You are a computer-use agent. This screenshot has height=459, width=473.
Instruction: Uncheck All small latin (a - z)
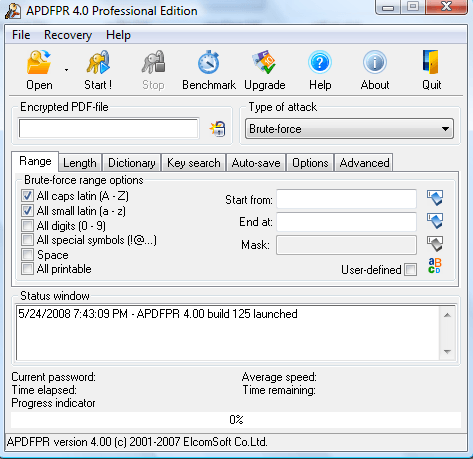tap(27, 211)
